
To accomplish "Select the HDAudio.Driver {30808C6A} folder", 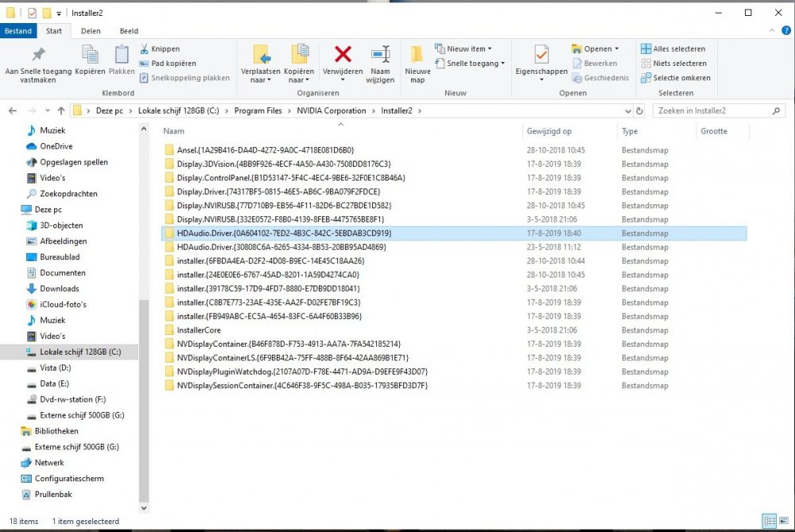I will tap(454, 247).
